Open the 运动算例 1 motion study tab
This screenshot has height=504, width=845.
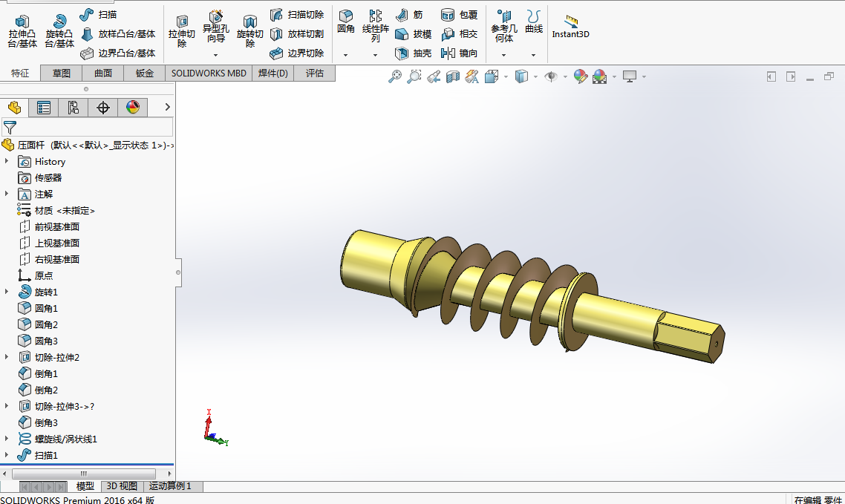170,486
